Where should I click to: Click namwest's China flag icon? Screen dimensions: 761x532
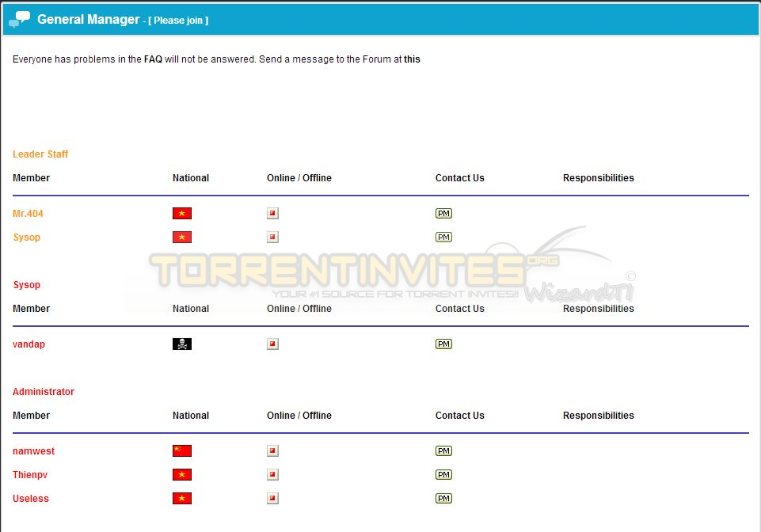182,451
